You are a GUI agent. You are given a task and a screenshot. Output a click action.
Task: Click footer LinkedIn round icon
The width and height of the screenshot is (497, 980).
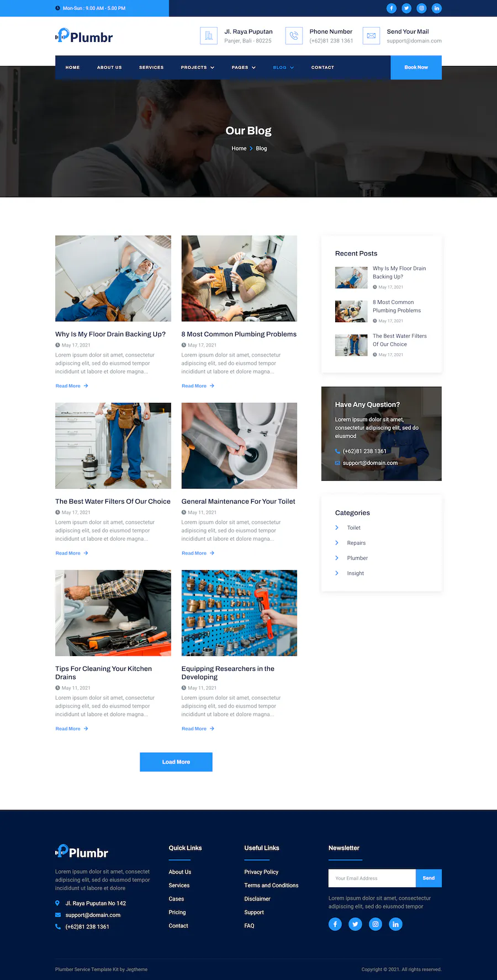click(x=395, y=924)
